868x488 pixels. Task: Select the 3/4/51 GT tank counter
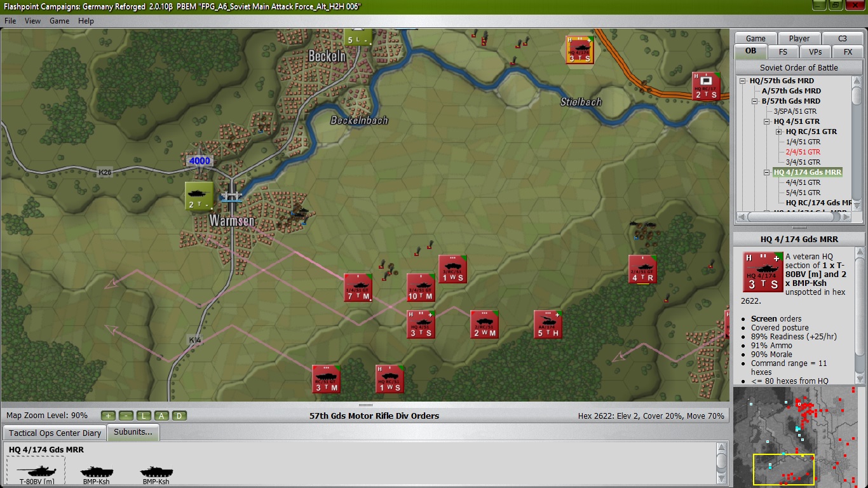[x=421, y=288]
